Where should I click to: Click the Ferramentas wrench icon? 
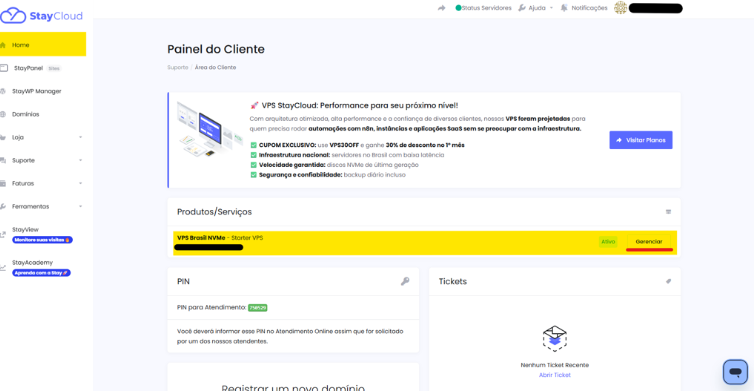pyautogui.click(x=3, y=206)
